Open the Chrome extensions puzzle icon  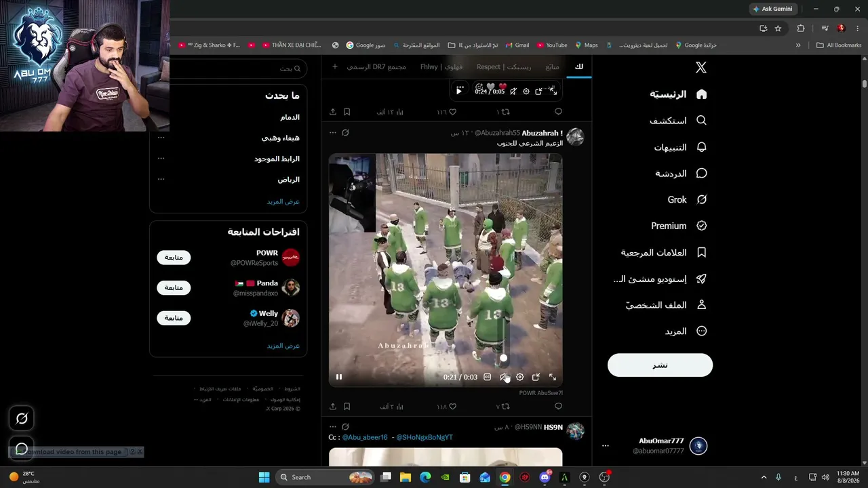(x=801, y=28)
